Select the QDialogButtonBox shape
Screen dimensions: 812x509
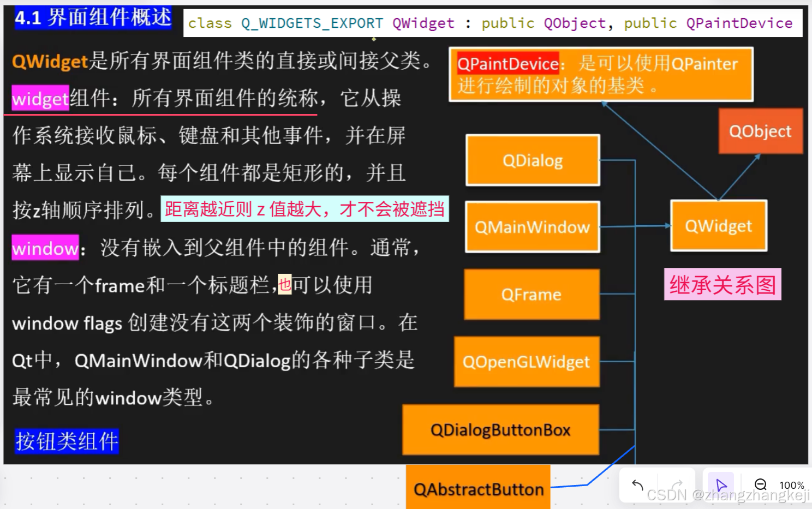click(x=500, y=429)
